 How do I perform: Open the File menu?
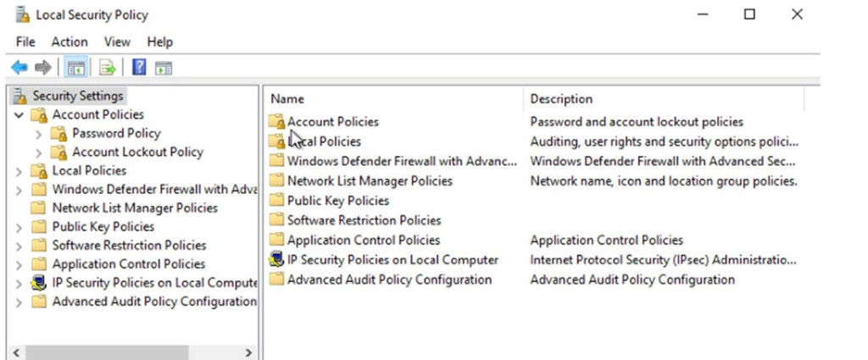point(25,42)
